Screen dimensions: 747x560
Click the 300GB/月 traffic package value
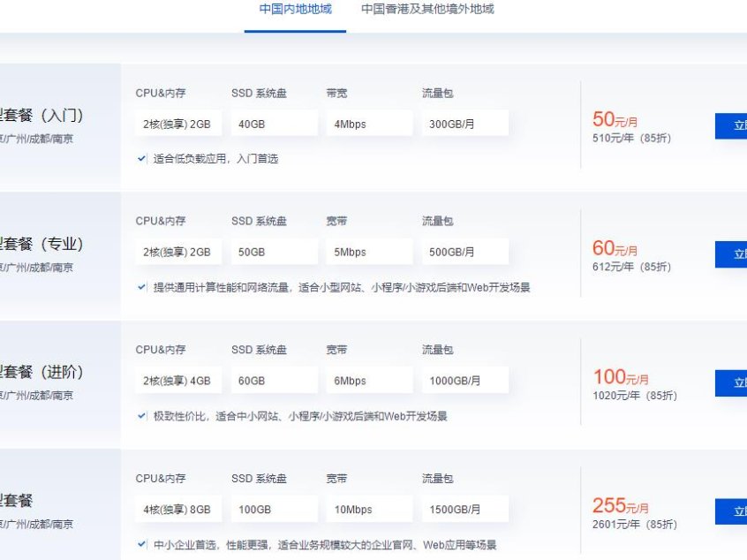pos(465,124)
